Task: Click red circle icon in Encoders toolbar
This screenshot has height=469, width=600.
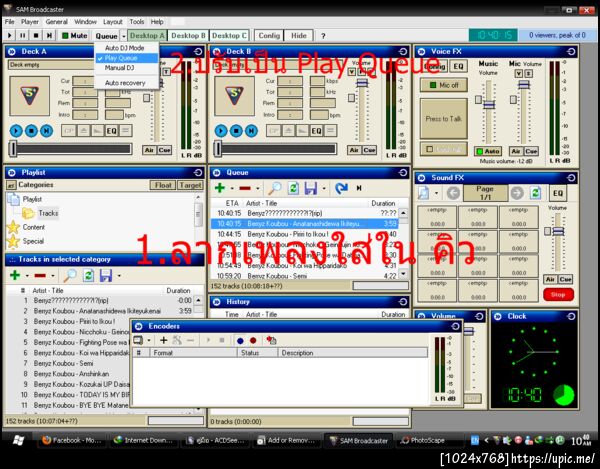Action: 253,340
